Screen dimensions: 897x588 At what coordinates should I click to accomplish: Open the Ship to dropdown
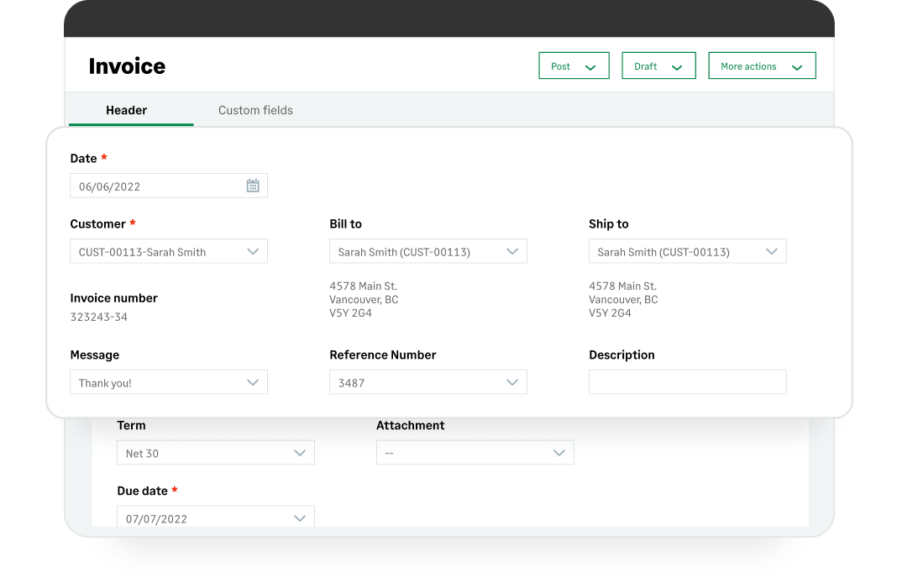pyautogui.click(x=773, y=250)
